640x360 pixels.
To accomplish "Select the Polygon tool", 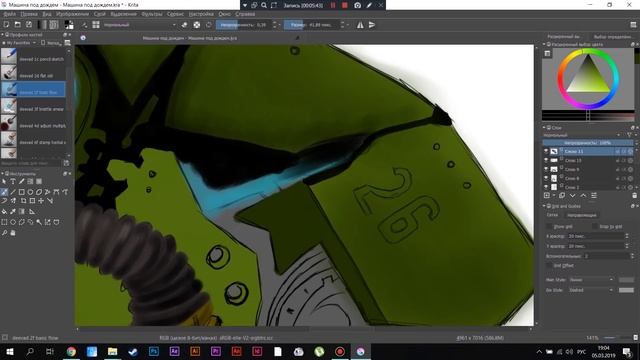I will coord(39,192).
